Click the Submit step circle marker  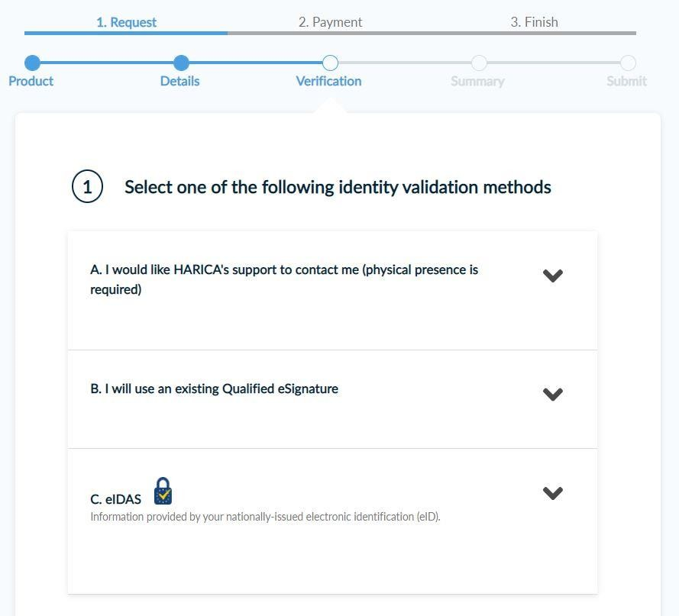(628, 63)
